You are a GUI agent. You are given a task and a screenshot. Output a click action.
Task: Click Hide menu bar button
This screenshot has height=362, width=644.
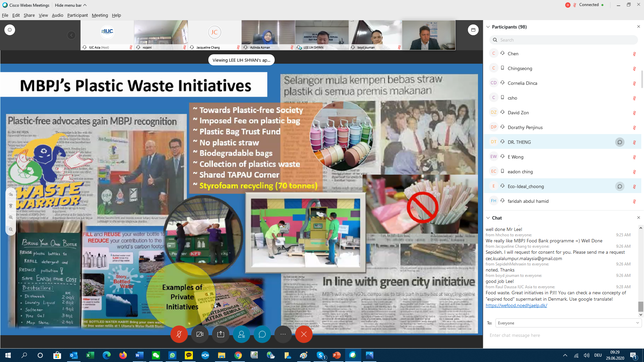70,5
